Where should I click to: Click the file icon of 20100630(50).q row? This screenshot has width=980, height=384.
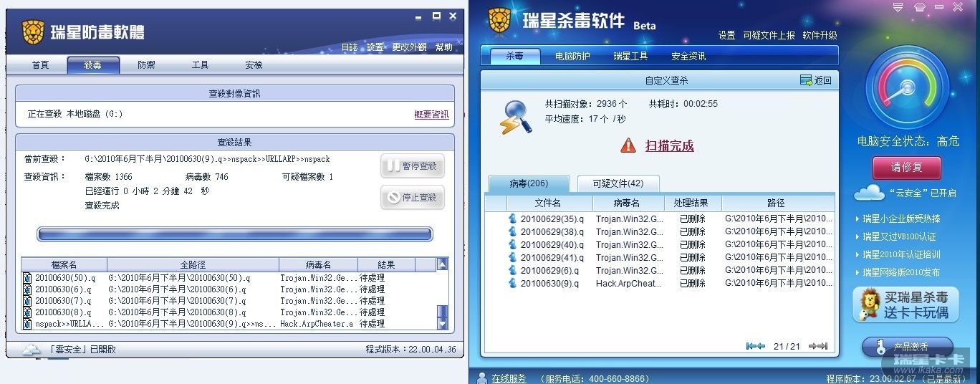[x=27, y=278]
